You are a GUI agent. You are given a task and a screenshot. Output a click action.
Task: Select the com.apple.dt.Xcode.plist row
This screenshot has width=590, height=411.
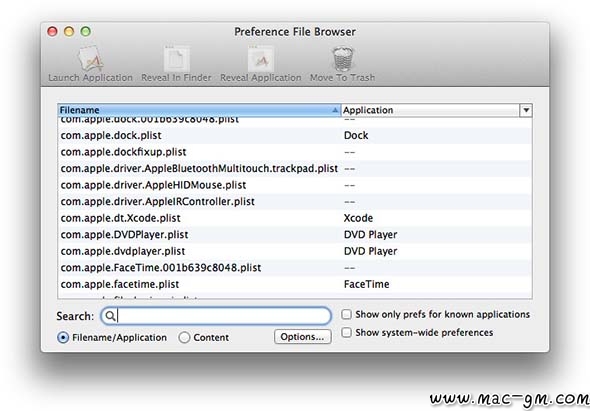[x=295, y=218]
